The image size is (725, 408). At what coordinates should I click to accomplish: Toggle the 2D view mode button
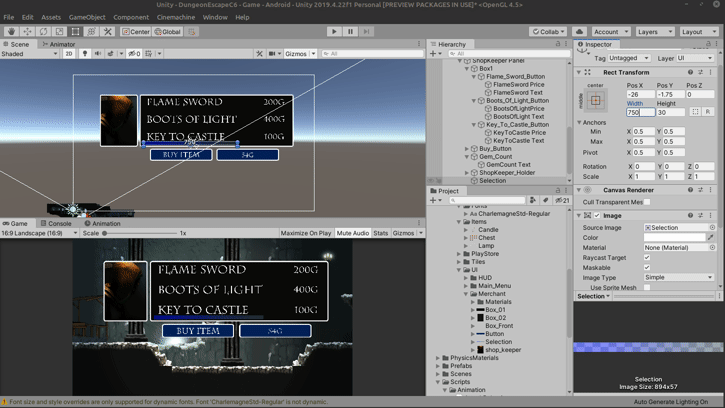pyautogui.click(x=69, y=54)
